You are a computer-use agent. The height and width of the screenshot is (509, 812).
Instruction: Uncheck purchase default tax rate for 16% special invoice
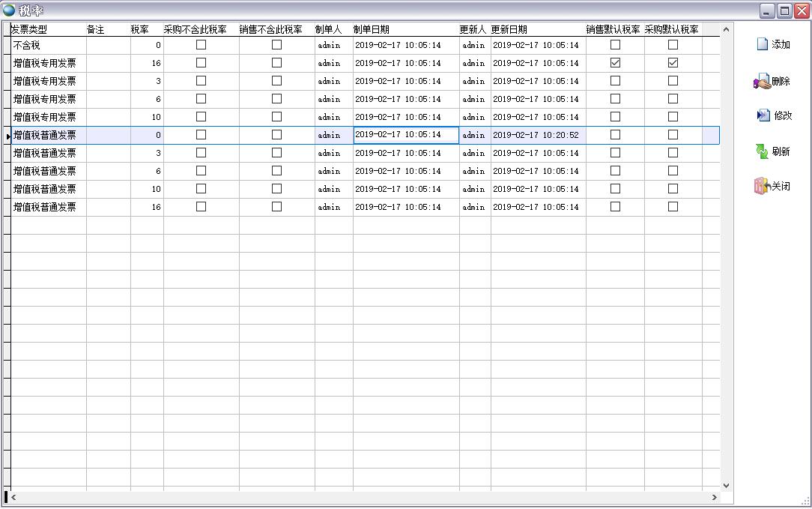[x=673, y=63]
